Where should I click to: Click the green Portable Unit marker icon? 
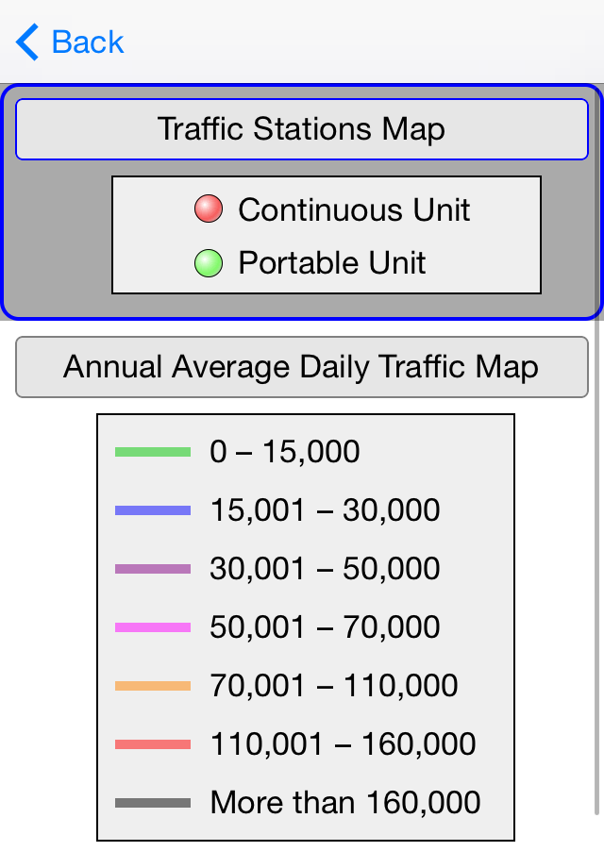209,263
